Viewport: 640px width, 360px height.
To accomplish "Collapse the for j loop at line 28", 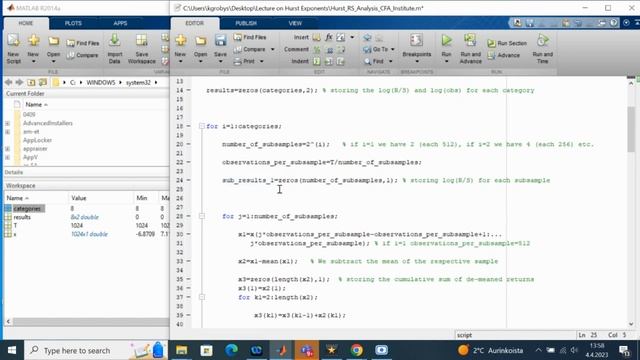I will [x=202, y=216].
